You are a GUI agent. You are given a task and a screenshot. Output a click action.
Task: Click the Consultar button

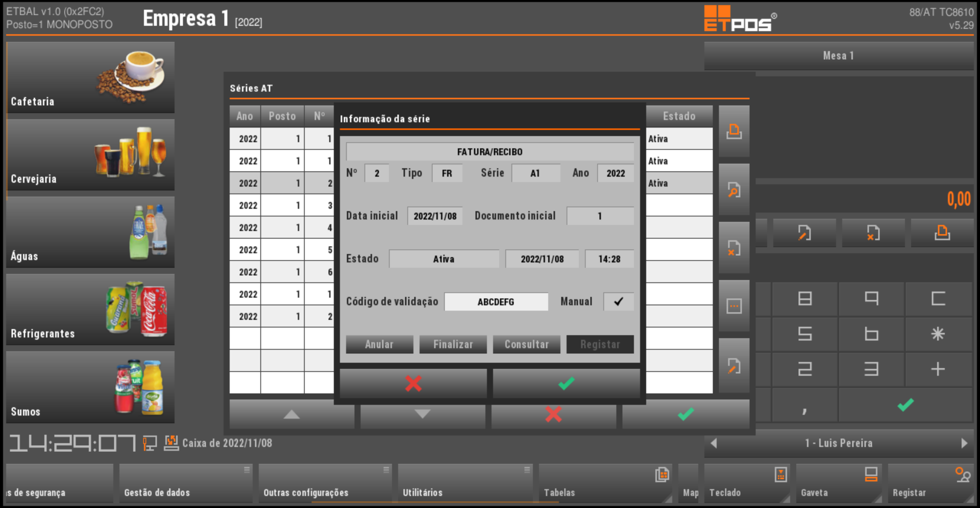[526, 344]
